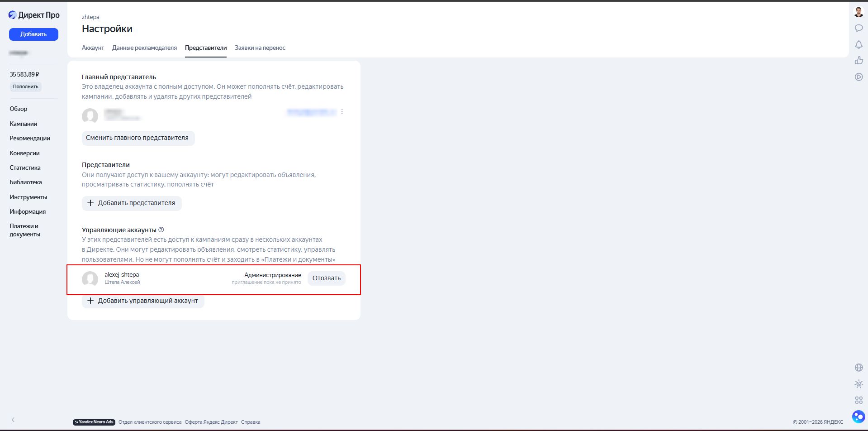The height and width of the screenshot is (431, 868).
Task: Click the Добавить button in sidebar
Action: (33, 34)
